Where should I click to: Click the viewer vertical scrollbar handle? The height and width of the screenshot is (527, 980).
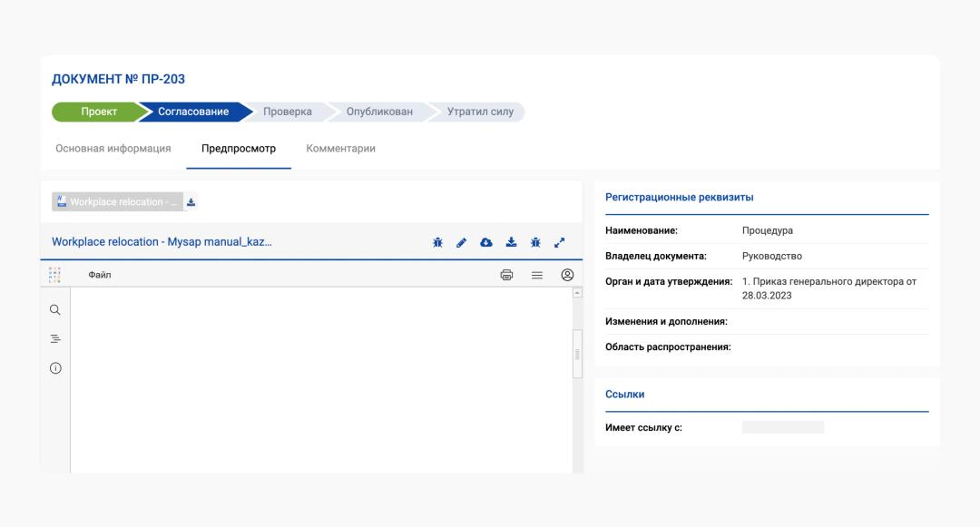click(577, 354)
